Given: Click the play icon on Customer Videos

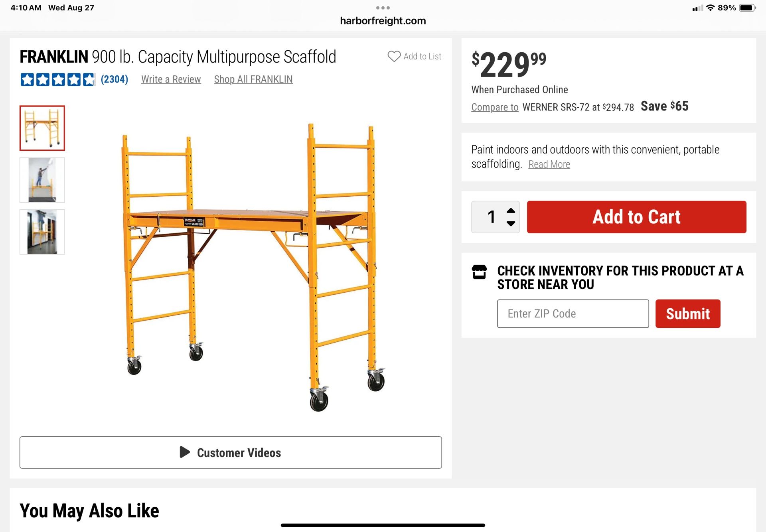Looking at the screenshot, I should click(x=184, y=452).
